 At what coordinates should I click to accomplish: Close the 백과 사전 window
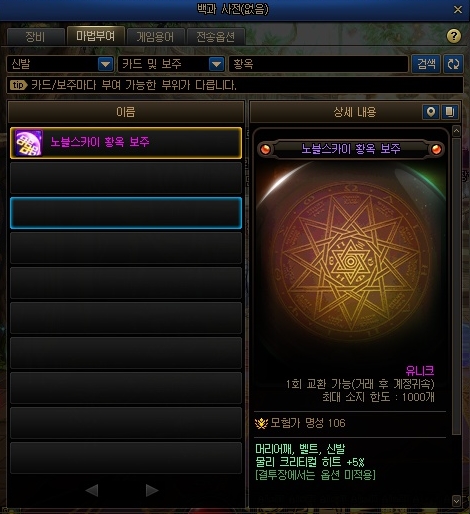tap(458, 10)
